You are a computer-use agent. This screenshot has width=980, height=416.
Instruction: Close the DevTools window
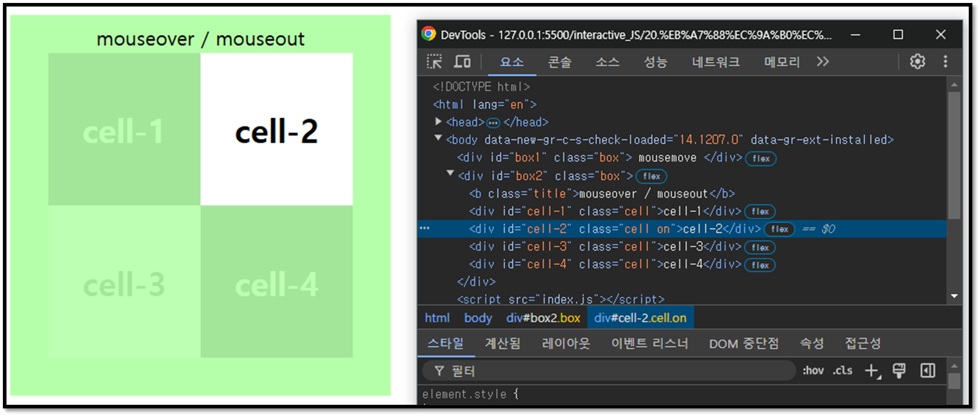[x=941, y=34]
